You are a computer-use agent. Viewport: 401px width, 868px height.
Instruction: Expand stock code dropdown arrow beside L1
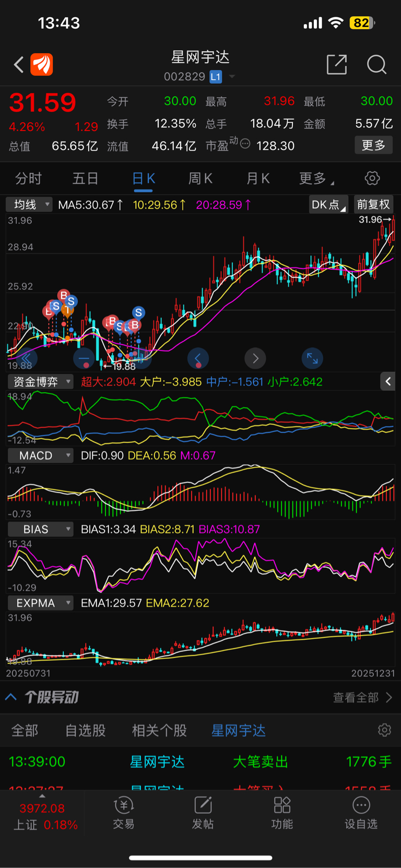(232, 77)
